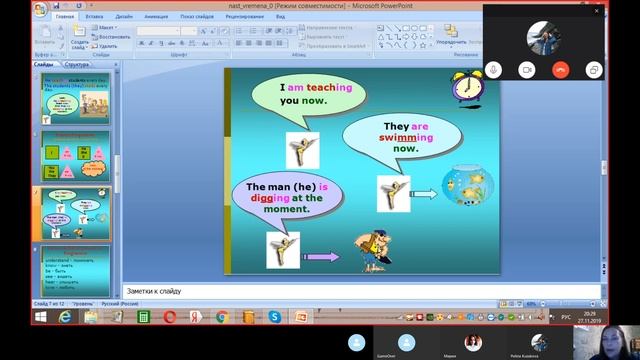Toggle bulleted list
This screenshot has width=640, height=360.
(240, 31)
